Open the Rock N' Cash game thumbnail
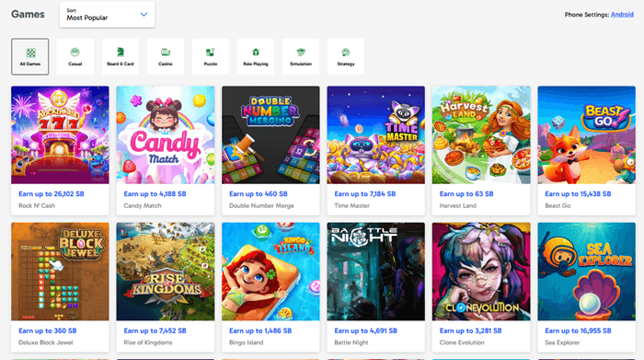The height and width of the screenshot is (360, 644). pos(60,134)
